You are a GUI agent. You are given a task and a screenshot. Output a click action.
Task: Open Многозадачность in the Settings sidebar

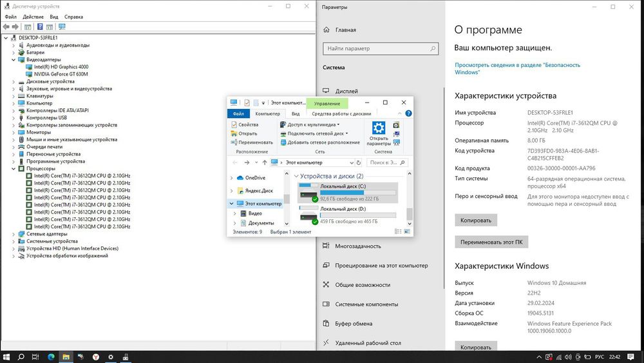[x=357, y=246]
